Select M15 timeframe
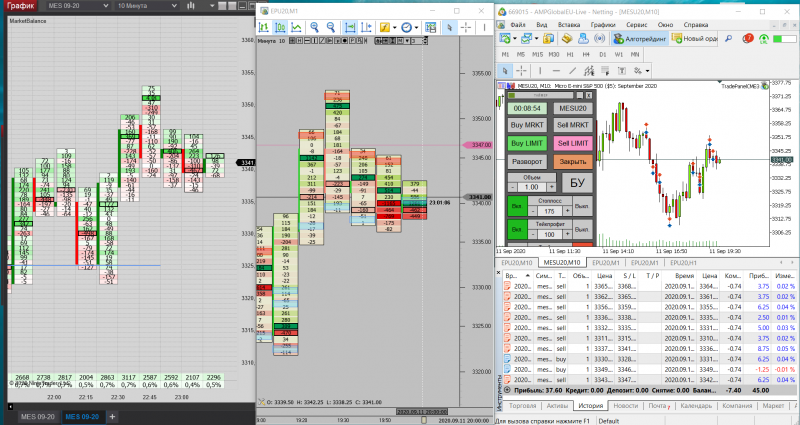This screenshot has width=800, height=425. tap(537, 54)
